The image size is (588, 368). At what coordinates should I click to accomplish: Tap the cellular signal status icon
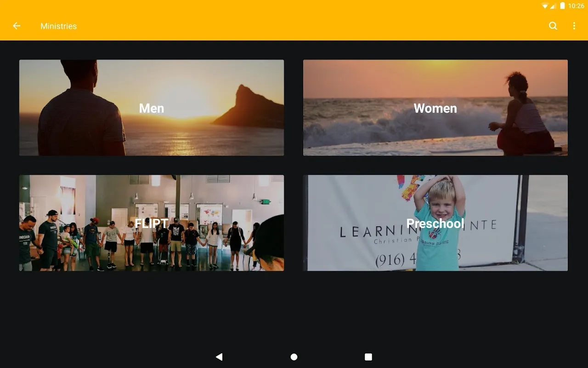point(554,6)
